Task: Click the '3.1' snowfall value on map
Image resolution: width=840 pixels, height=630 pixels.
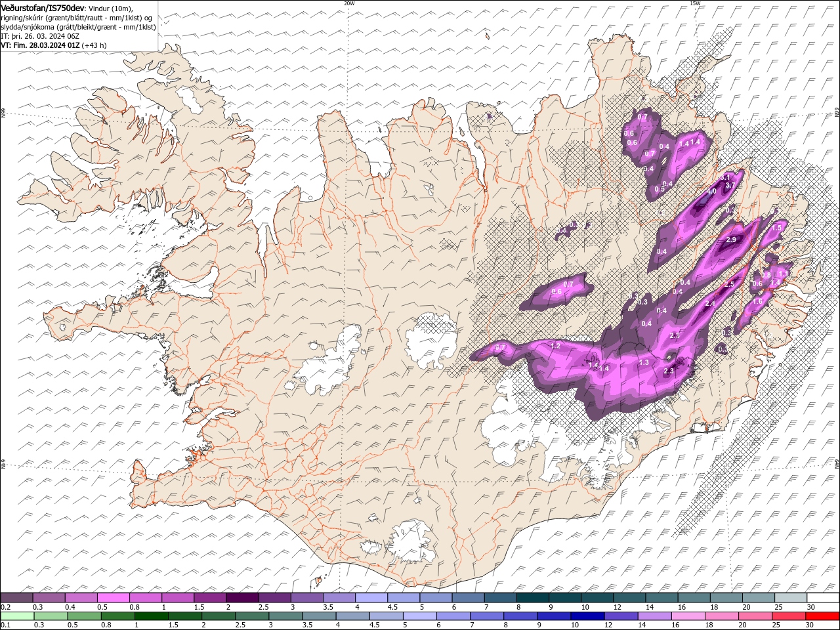Action: tap(725, 178)
